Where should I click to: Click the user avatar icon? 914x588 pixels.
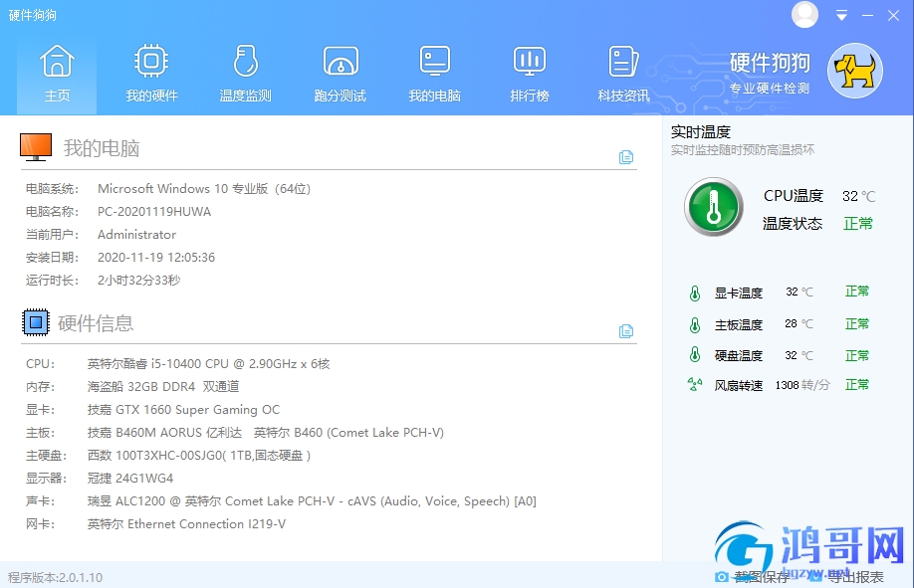click(804, 15)
